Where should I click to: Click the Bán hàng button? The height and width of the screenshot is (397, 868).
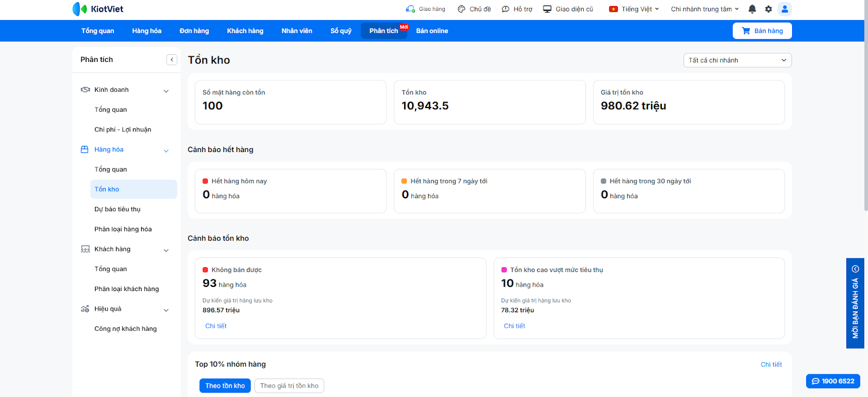(762, 31)
